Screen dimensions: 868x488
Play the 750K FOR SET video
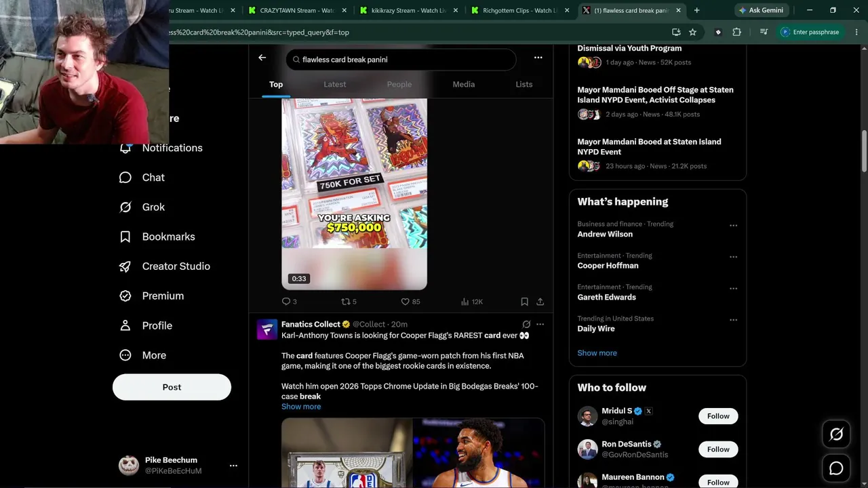354,194
